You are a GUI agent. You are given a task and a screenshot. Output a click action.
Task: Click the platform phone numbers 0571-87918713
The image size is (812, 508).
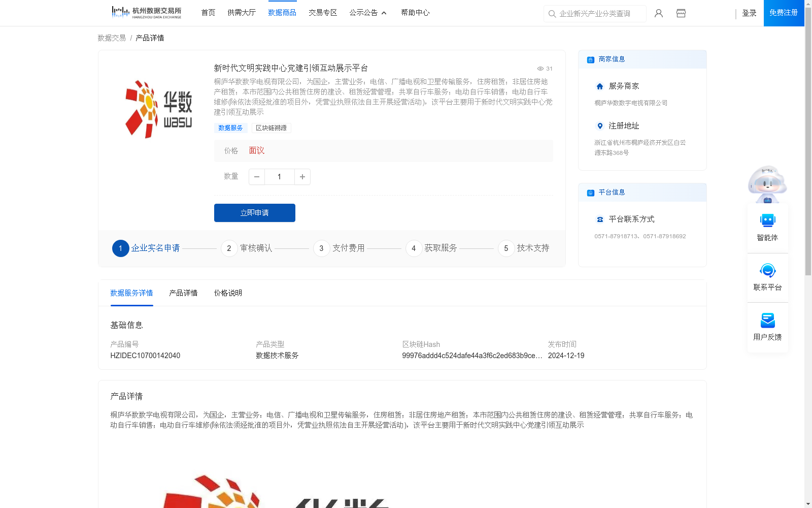pyautogui.click(x=640, y=236)
